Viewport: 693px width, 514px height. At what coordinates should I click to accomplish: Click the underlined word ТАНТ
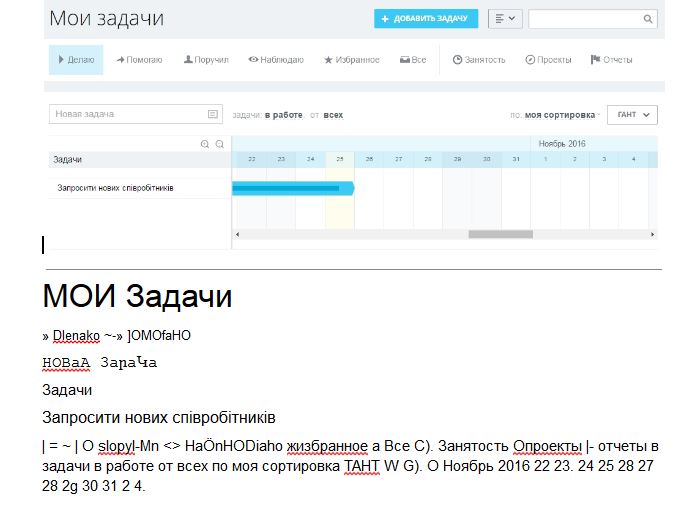coord(362,466)
